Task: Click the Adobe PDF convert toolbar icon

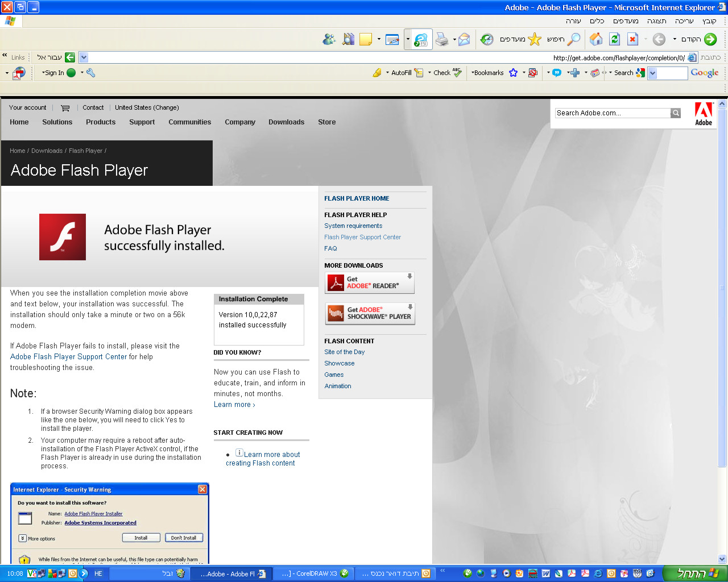Action: (x=19, y=73)
